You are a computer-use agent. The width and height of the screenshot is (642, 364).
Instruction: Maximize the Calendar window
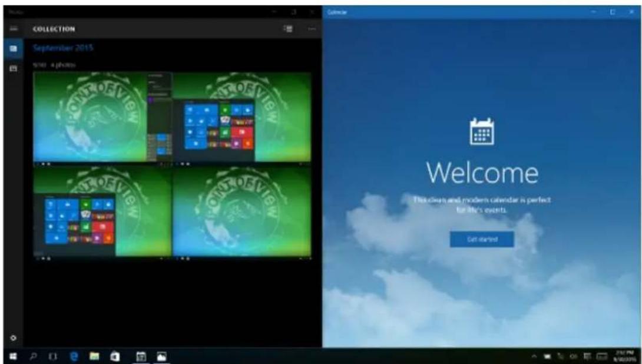click(x=613, y=12)
